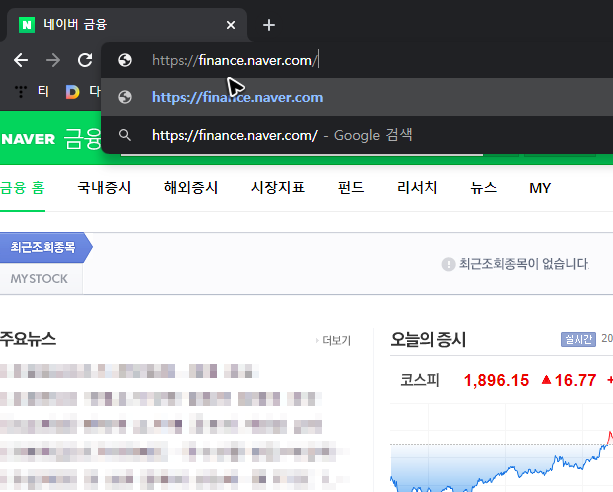Click the exclamation icon by 최근조회종목이 없습니다
Image resolution: width=613 pixels, height=492 pixels.
pyautogui.click(x=448, y=264)
